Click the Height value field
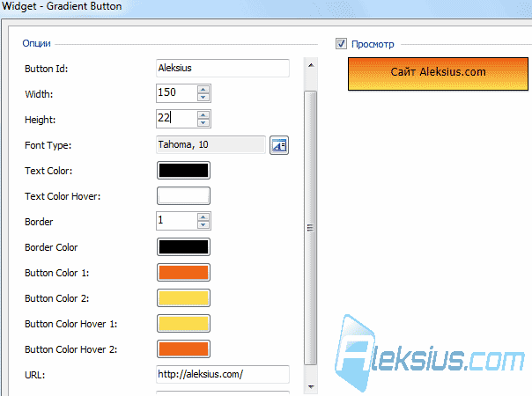Screen dimensions: 532x396 point(176,119)
